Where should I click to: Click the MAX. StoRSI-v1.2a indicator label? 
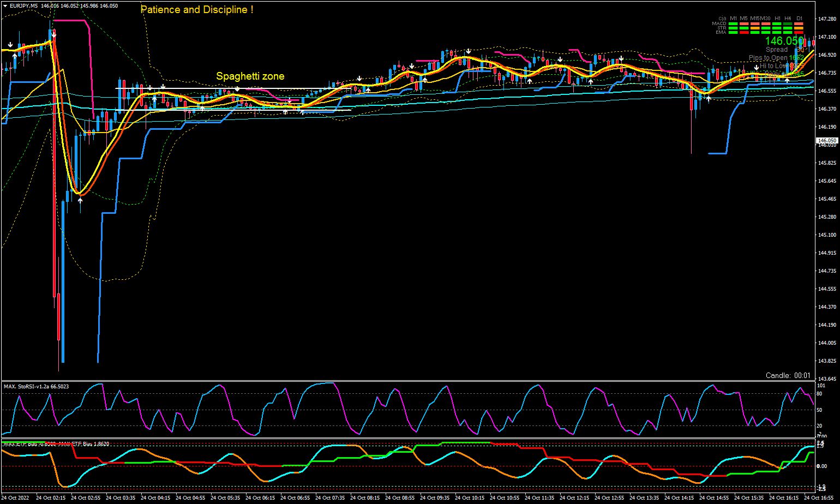tap(36, 386)
